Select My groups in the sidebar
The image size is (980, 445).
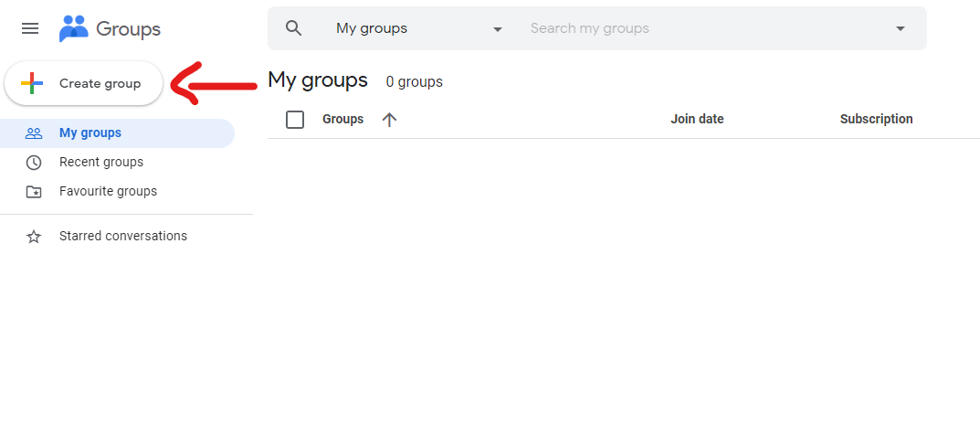(90, 133)
